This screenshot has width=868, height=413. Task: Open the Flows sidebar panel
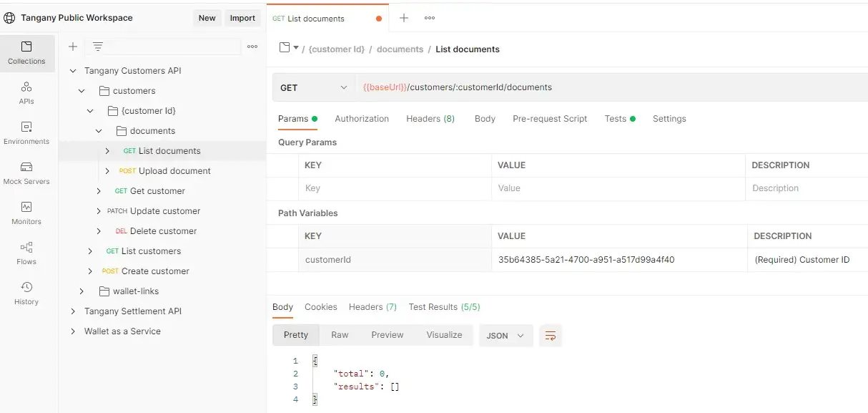(26, 254)
